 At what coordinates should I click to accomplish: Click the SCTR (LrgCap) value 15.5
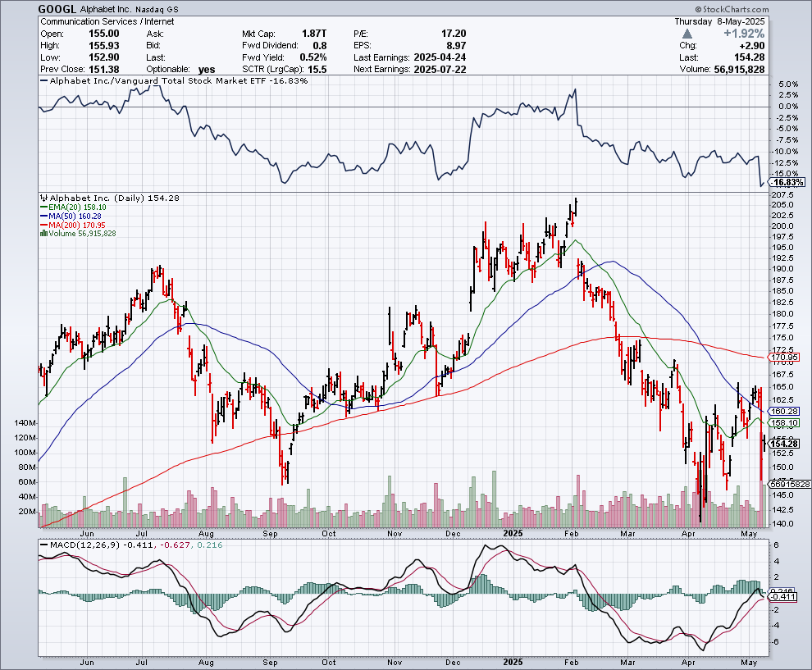(317, 70)
